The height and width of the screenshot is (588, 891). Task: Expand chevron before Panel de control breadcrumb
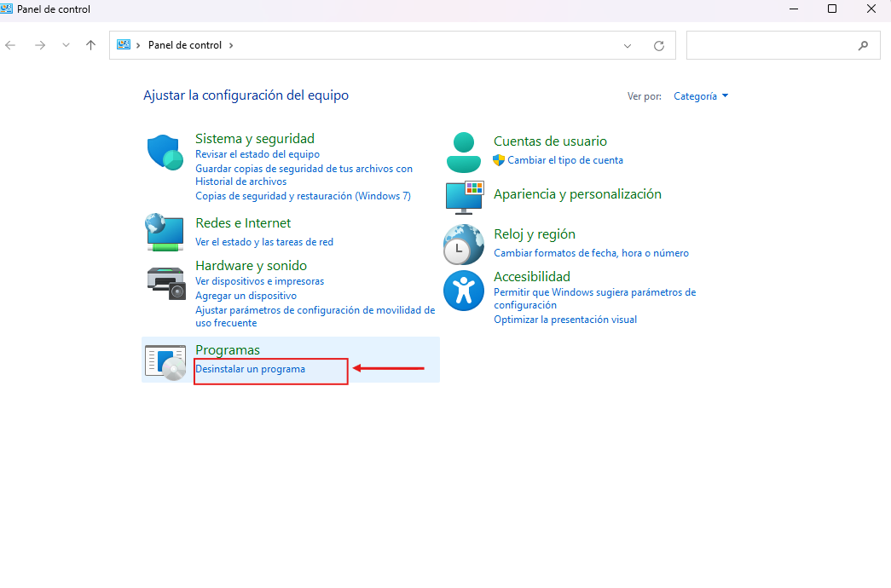click(x=138, y=45)
